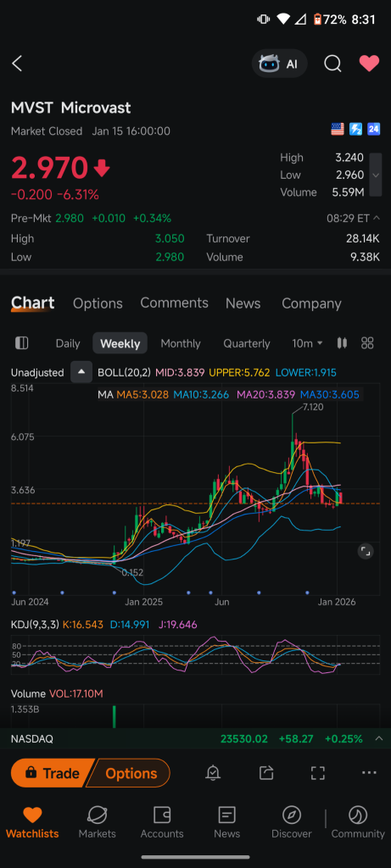Open the 10m interval dropdown

pyautogui.click(x=307, y=343)
